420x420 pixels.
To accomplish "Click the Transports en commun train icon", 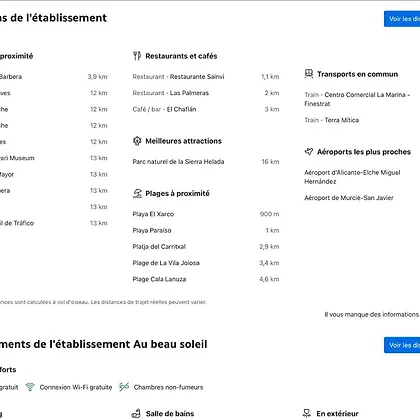I will (x=309, y=74).
